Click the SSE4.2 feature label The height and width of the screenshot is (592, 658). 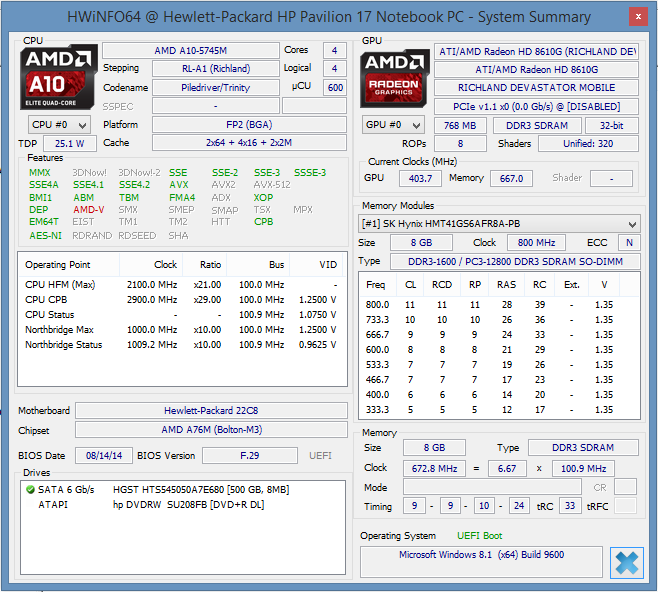(134, 185)
